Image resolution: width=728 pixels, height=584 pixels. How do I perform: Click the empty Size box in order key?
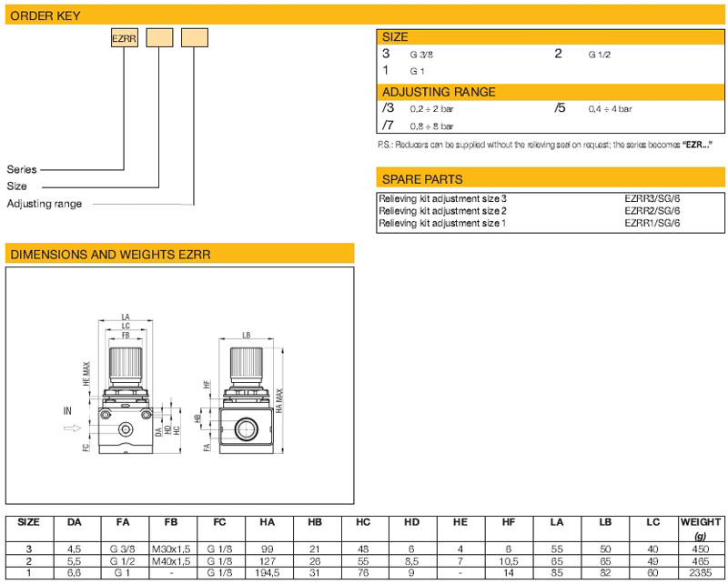coord(160,38)
